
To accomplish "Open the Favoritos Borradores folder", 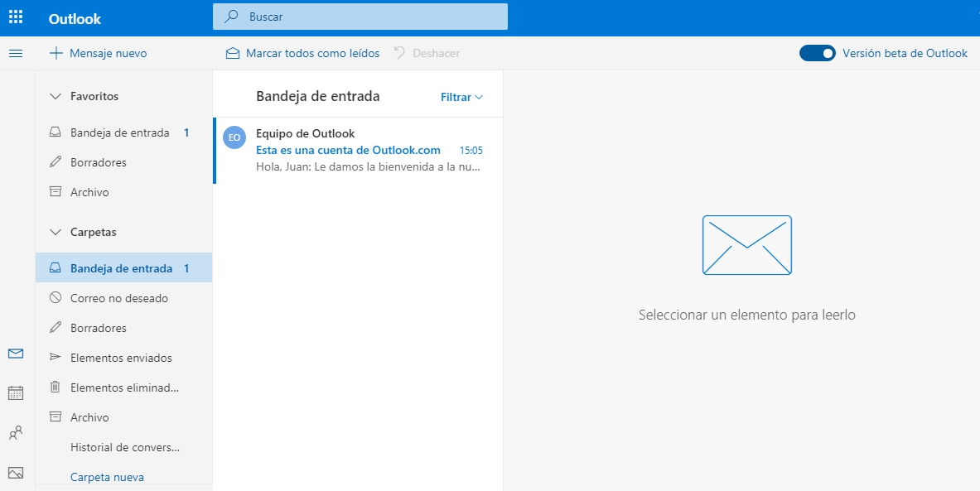I will coord(123,162).
